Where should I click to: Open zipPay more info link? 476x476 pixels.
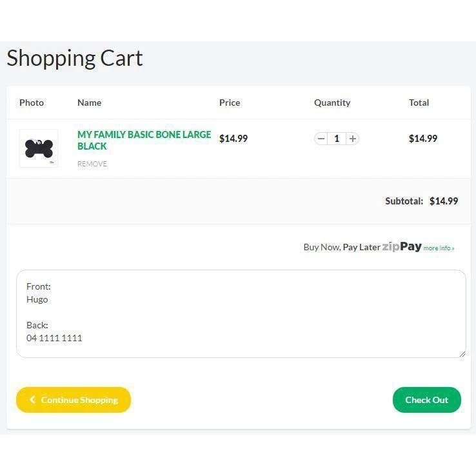[439, 248]
